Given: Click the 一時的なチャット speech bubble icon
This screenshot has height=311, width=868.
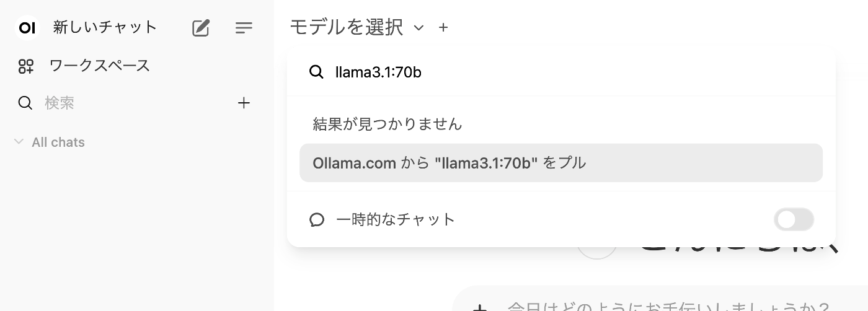Looking at the screenshot, I should pyautogui.click(x=317, y=220).
